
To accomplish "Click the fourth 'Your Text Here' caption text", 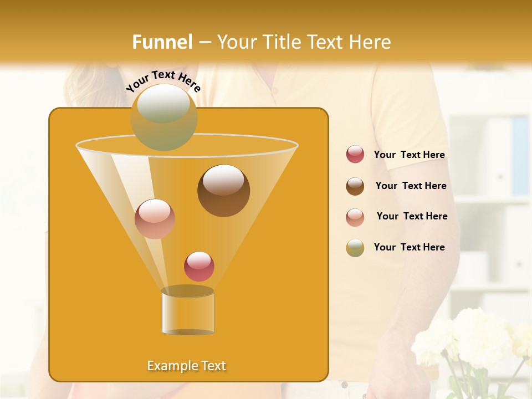I will 410,247.
